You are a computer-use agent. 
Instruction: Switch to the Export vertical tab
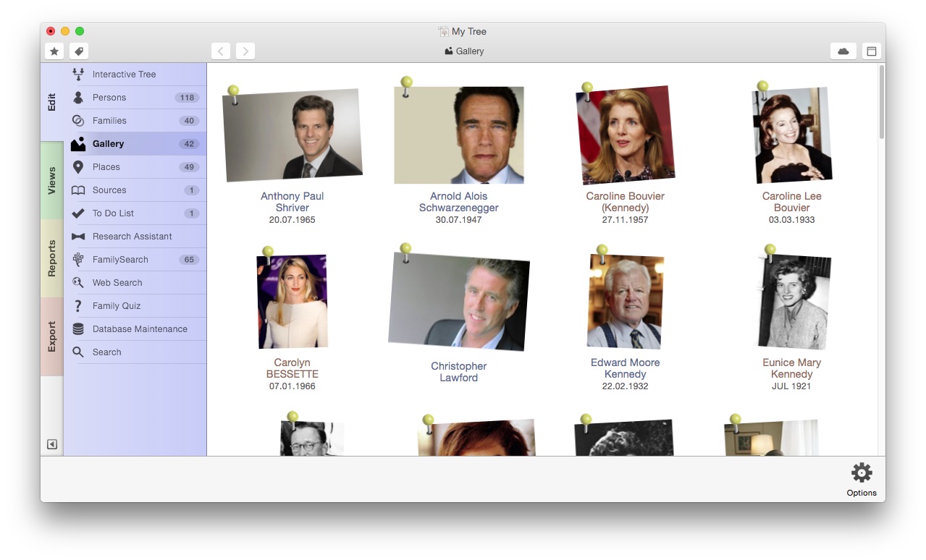(51, 336)
